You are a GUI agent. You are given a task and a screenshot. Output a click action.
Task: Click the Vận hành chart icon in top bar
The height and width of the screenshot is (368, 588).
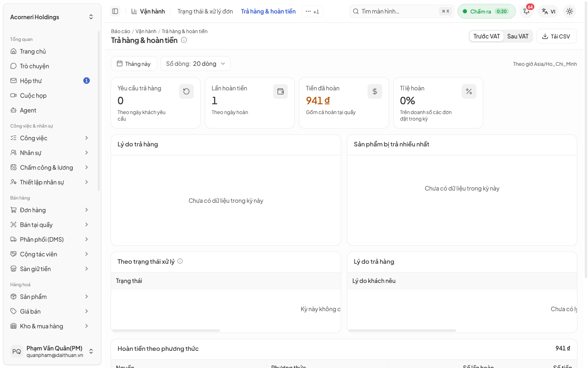(x=134, y=11)
